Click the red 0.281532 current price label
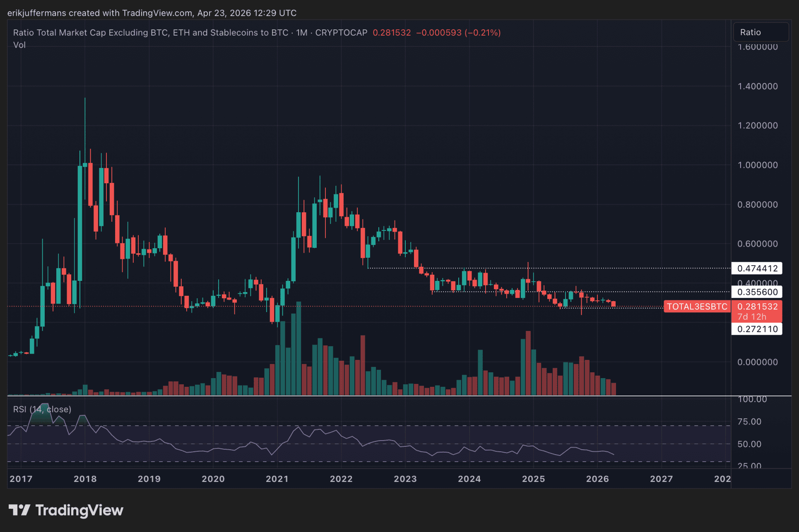The width and height of the screenshot is (799, 532). tap(757, 307)
